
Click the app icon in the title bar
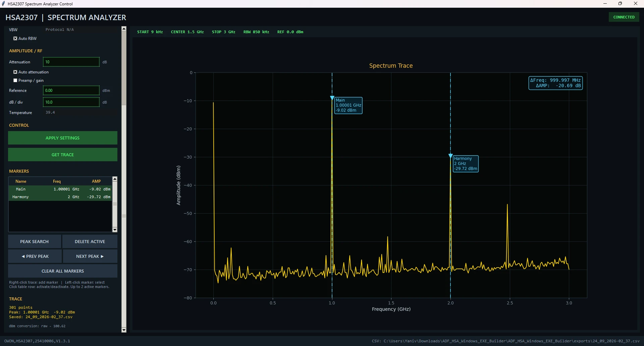(x=4, y=4)
